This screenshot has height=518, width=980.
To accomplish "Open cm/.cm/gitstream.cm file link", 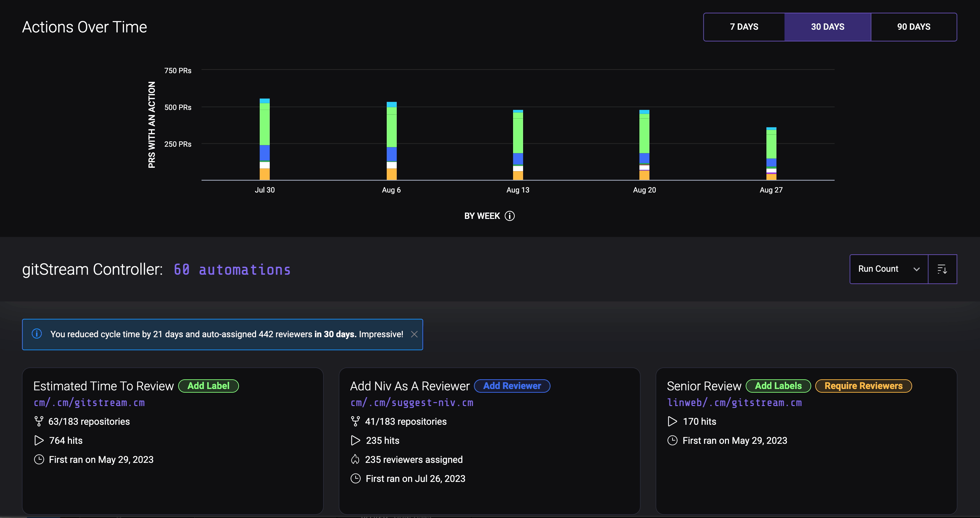I will (x=89, y=403).
